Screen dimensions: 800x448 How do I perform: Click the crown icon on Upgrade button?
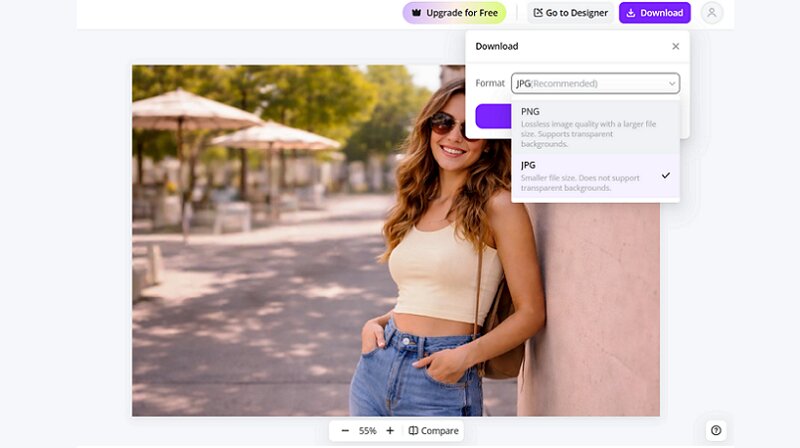pos(416,13)
